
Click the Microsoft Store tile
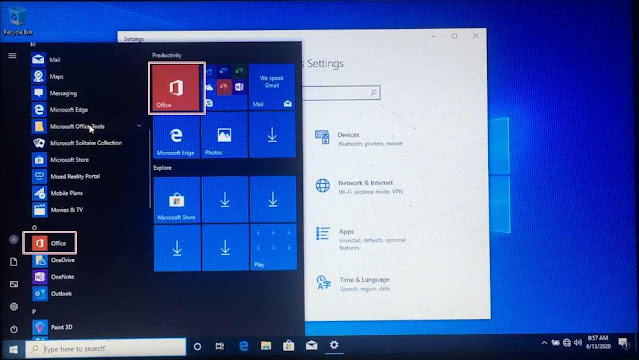point(177,200)
